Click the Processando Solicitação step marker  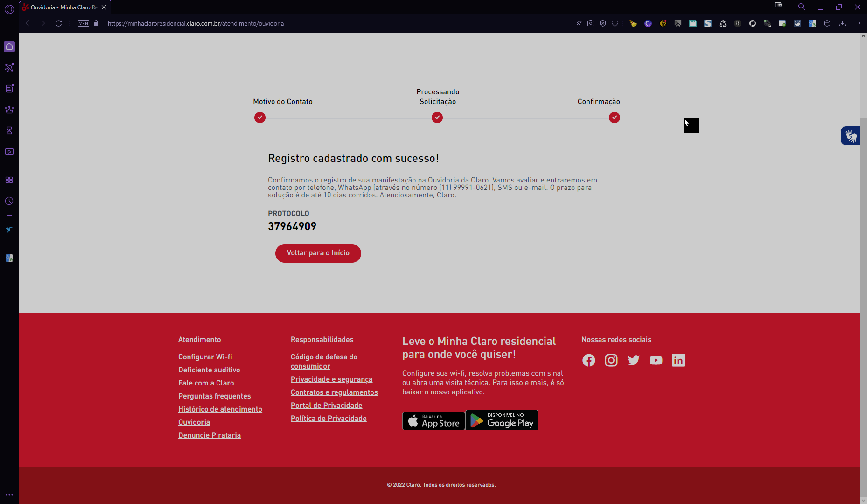[x=437, y=118]
